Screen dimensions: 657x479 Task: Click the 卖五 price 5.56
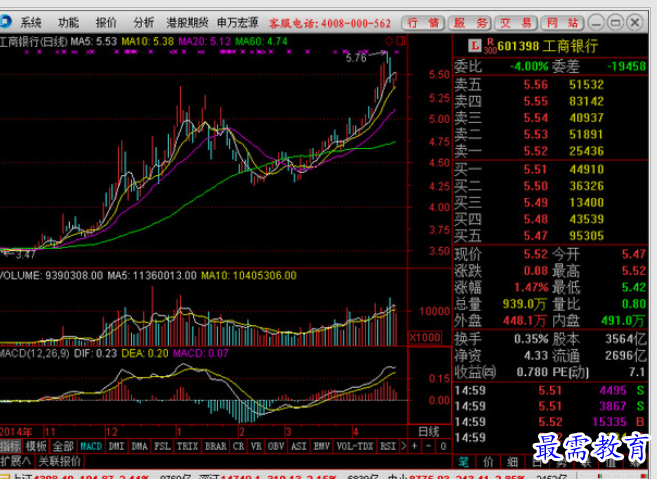[x=535, y=85]
